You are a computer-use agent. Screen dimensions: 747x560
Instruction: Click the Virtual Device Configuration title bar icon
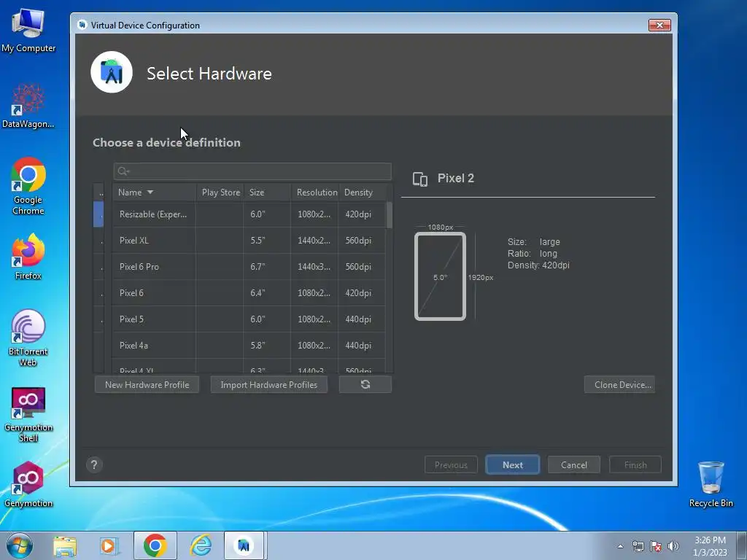tap(83, 25)
